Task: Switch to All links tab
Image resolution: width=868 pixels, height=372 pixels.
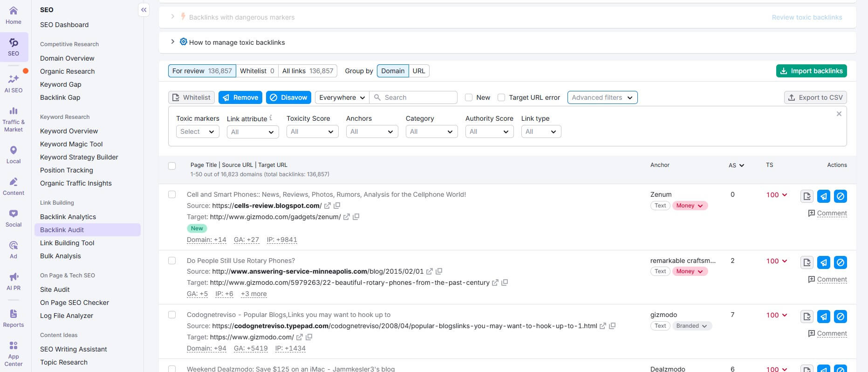Action: (x=308, y=71)
